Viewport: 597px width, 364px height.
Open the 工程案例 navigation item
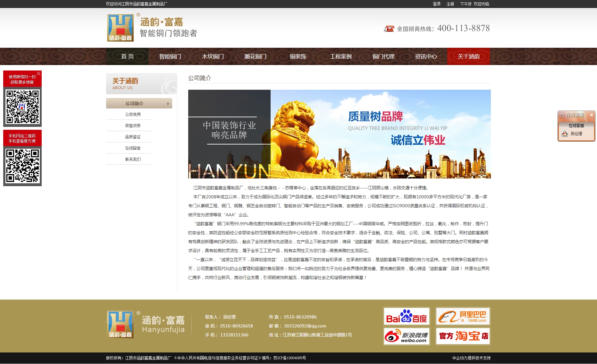pyautogui.click(x=341, y=56)
